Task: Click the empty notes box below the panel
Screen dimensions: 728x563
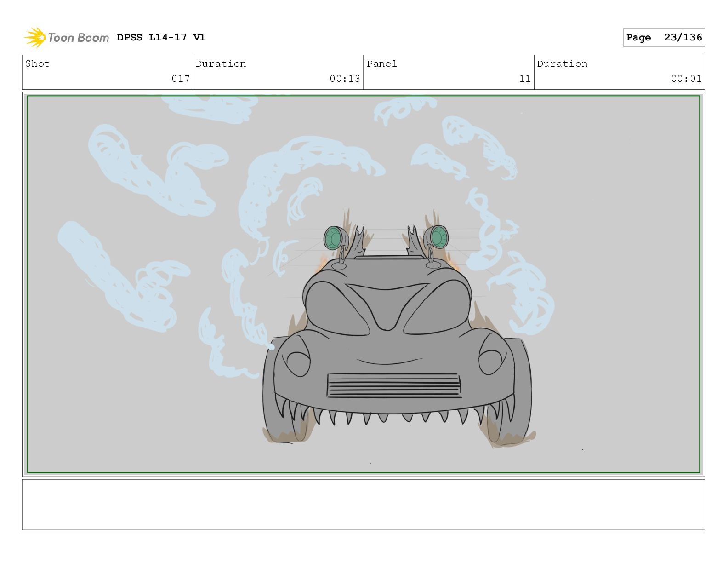Action: pos(363,505)
